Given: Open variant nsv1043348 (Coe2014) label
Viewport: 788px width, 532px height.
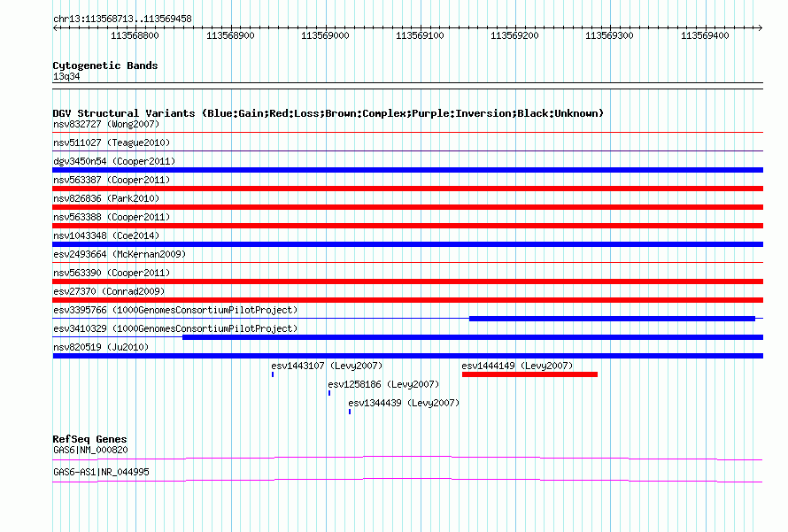Looking at the screenshot, I should [106, 235].
